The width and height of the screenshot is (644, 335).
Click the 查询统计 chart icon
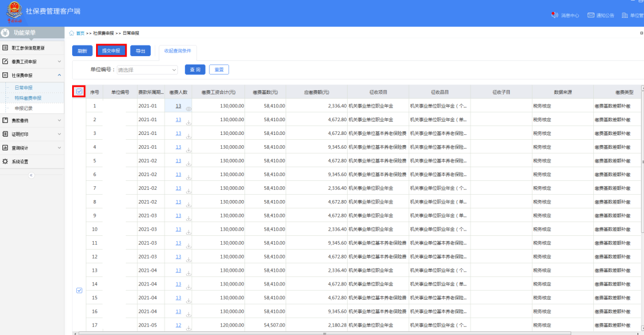click(5, 147)
